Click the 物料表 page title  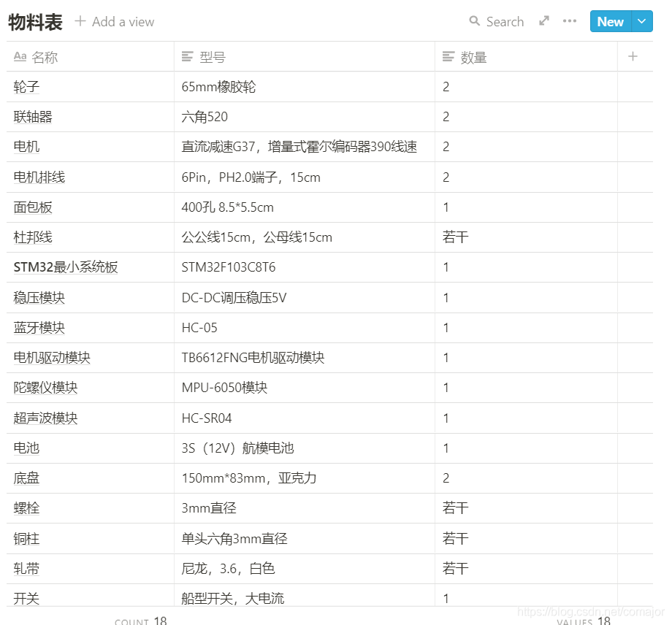point(35,21)
